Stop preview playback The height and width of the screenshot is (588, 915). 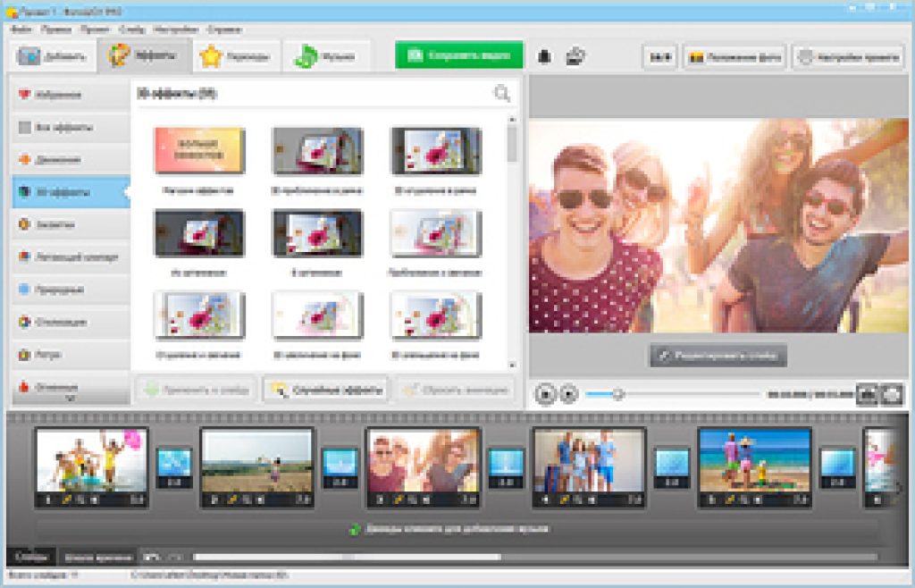(545, 394)
